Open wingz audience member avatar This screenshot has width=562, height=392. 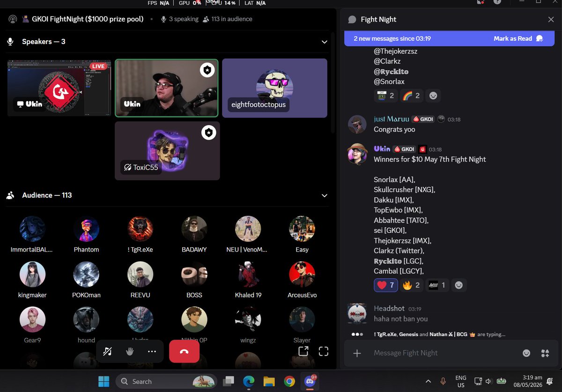coord(248,320)
